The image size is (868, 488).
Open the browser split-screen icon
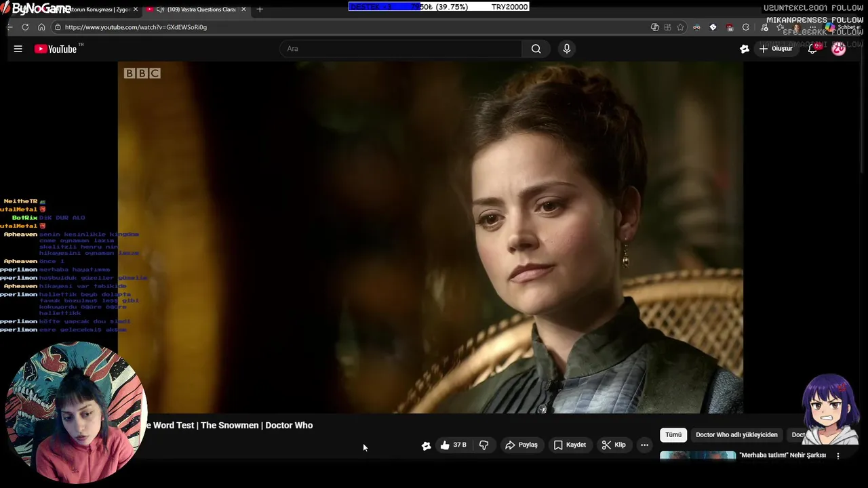[668, 27]
